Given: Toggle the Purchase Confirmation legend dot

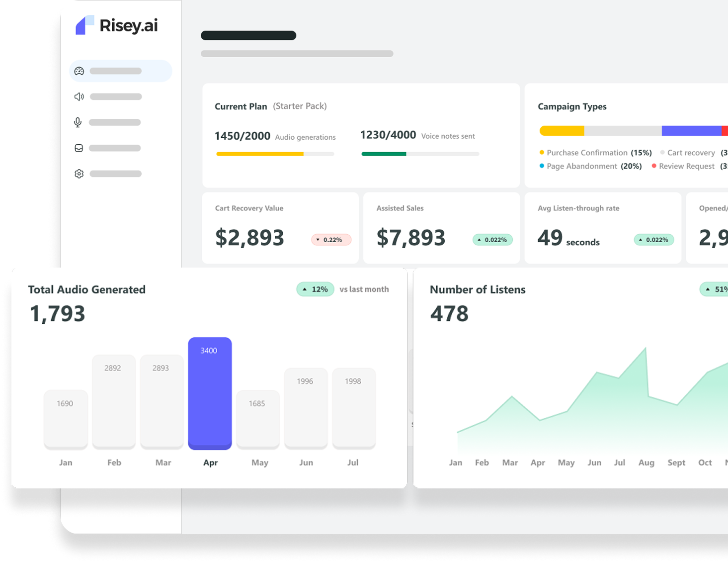Looking at the screenshot, I should (x=541, y=153).
